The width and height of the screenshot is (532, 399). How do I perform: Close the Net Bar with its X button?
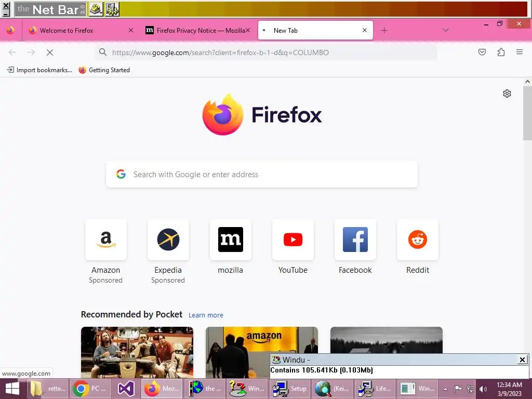tap(6, 5)
